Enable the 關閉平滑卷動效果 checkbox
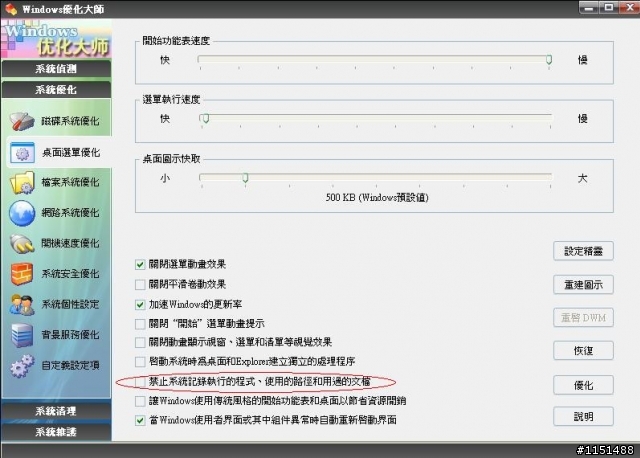Viewport: 640px width, 458px height. pyautogui.click(x=140, y=284)
